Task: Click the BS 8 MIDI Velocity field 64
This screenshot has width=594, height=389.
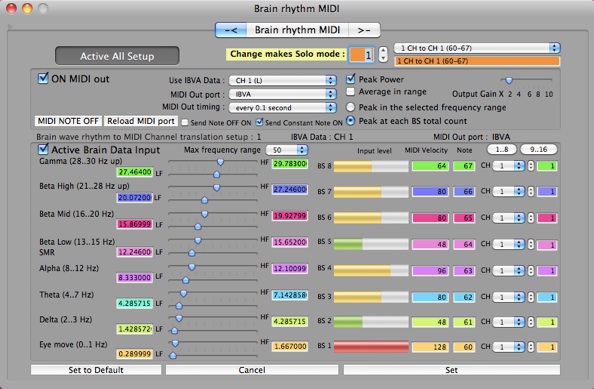Action: click(430, 166)
